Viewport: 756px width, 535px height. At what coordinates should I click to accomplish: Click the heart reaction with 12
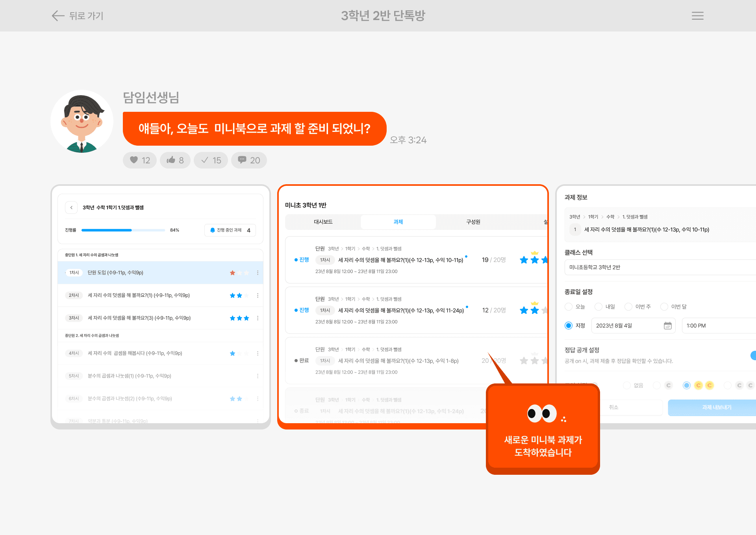[x=140, y=160]
